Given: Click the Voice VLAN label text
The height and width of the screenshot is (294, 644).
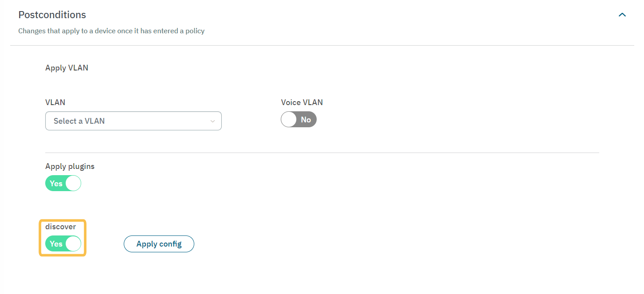Looking at the screenshot, I should click(x=302, y=102).
